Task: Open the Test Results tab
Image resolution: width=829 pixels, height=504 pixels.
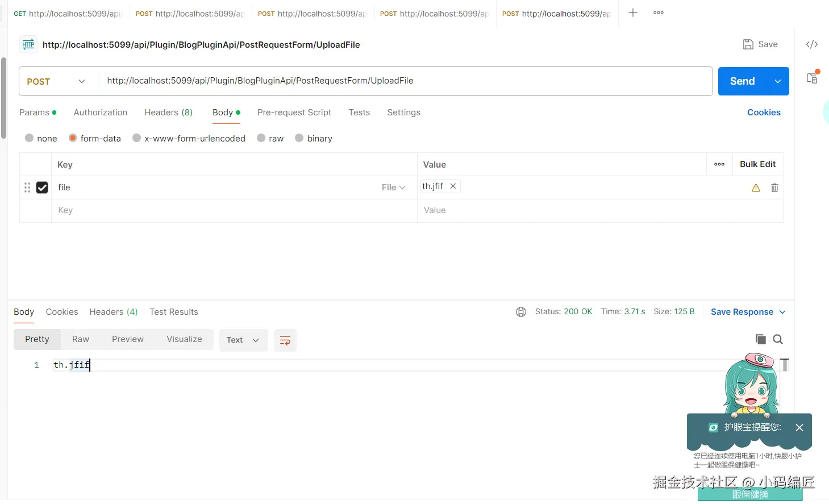Action: [x=174, y=312]
